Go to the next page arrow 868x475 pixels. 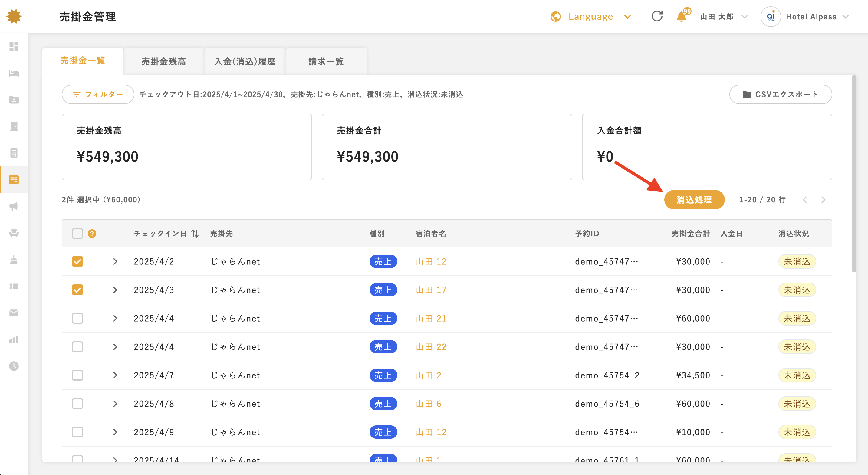(x=823, y=200)
